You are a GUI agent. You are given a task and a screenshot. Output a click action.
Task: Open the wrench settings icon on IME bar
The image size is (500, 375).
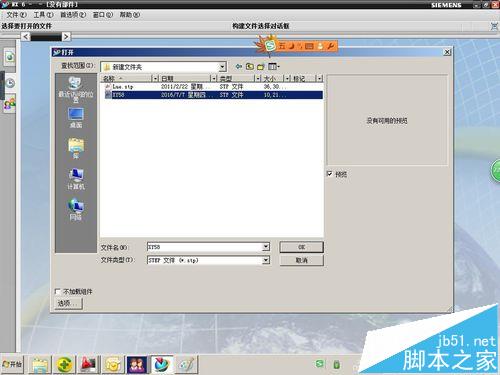[x=330, y=46]
